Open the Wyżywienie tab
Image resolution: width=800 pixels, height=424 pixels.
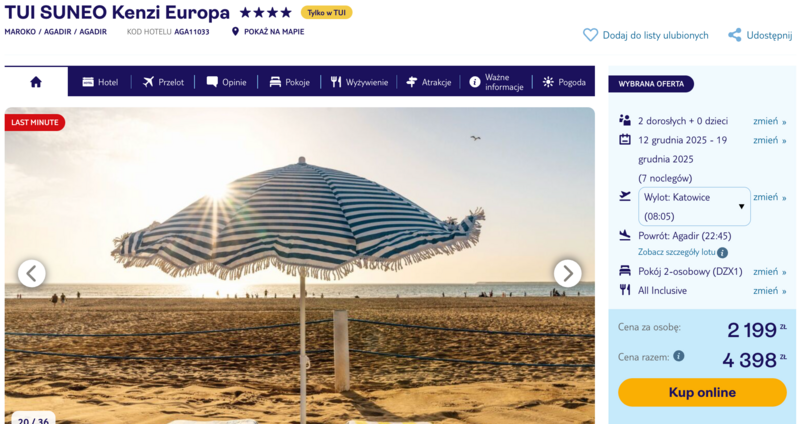tap(359, 82)
